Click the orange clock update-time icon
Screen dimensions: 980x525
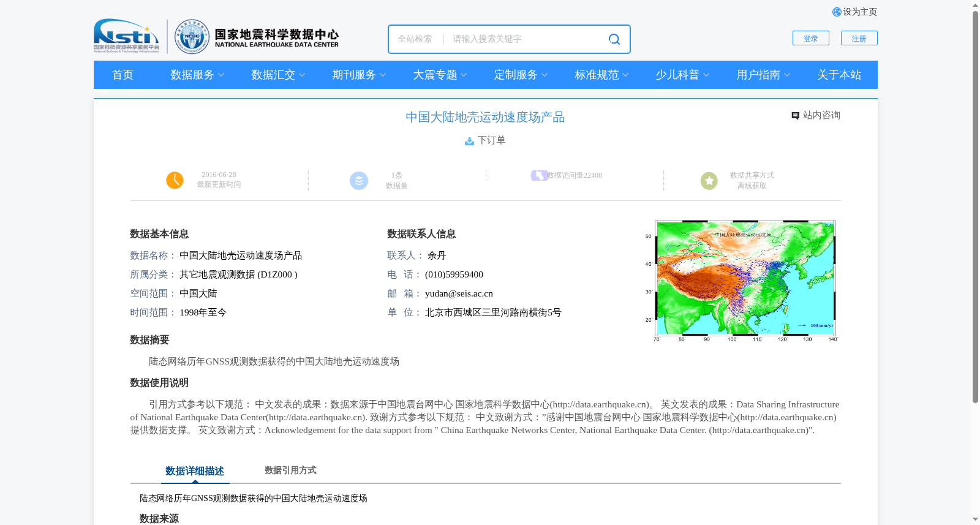click(x=175, y=180)
